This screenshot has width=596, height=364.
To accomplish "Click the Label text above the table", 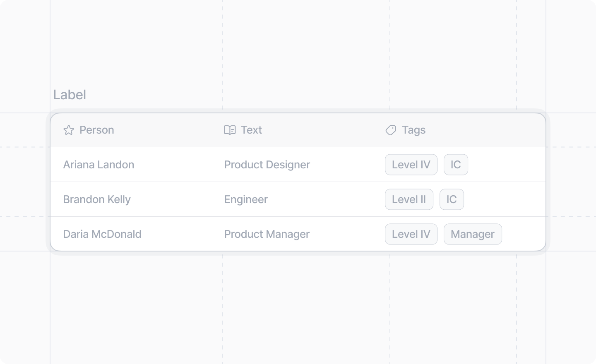I will click(70, 95).
